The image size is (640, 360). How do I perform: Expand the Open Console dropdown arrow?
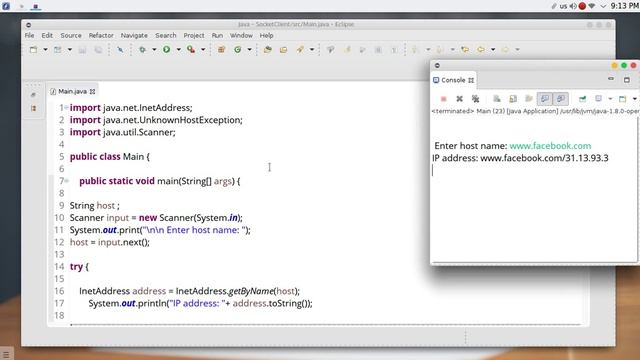(635, 99)
